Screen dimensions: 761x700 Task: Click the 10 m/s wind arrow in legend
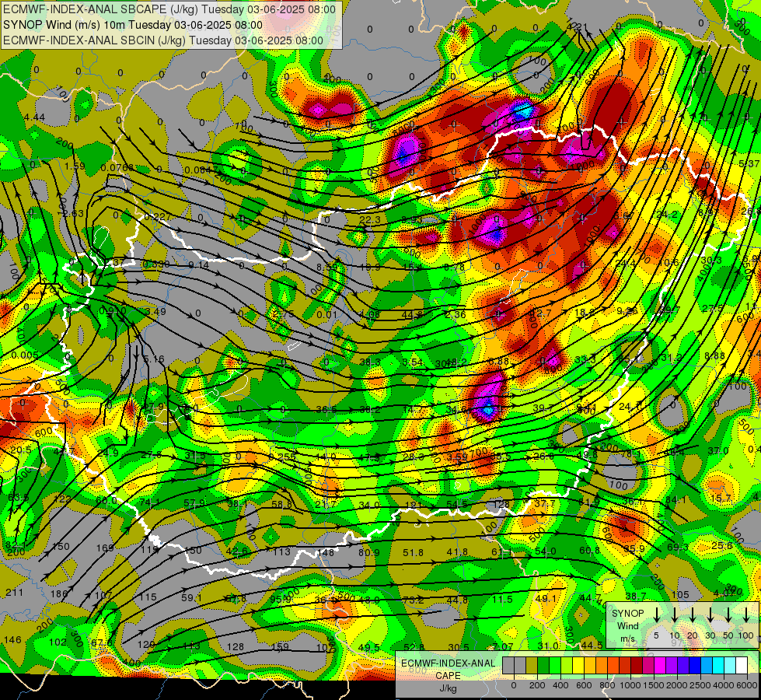pos(675,614)
